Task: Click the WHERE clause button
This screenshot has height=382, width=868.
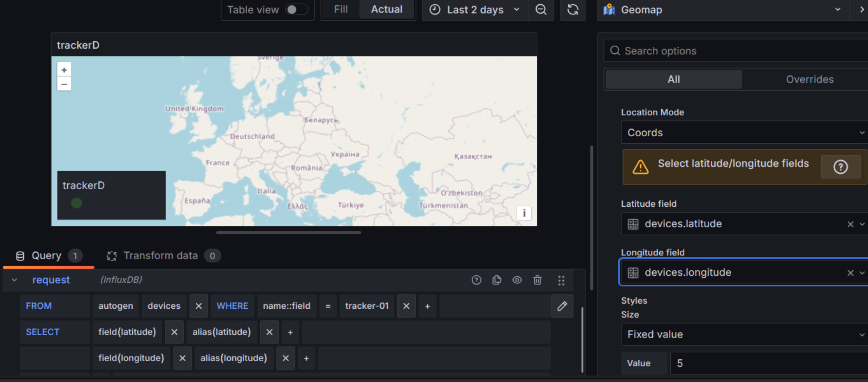Action: point(232,306)
